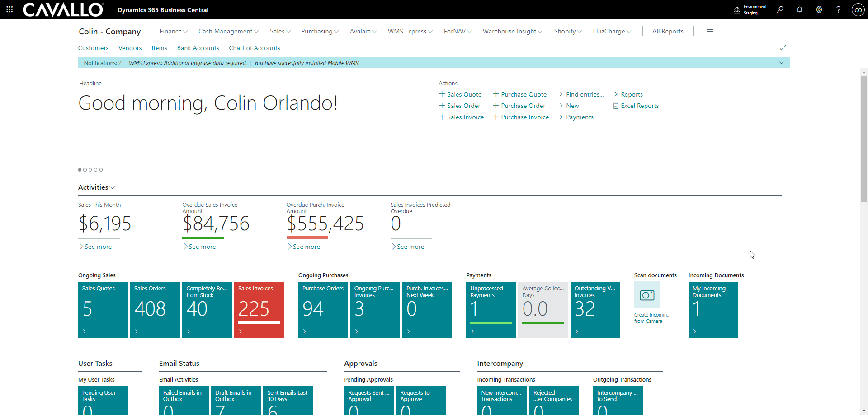Select the second headline carousel dot
This screenshot has width=868, height=415.
pyautogui.click(x=85, y=170)
